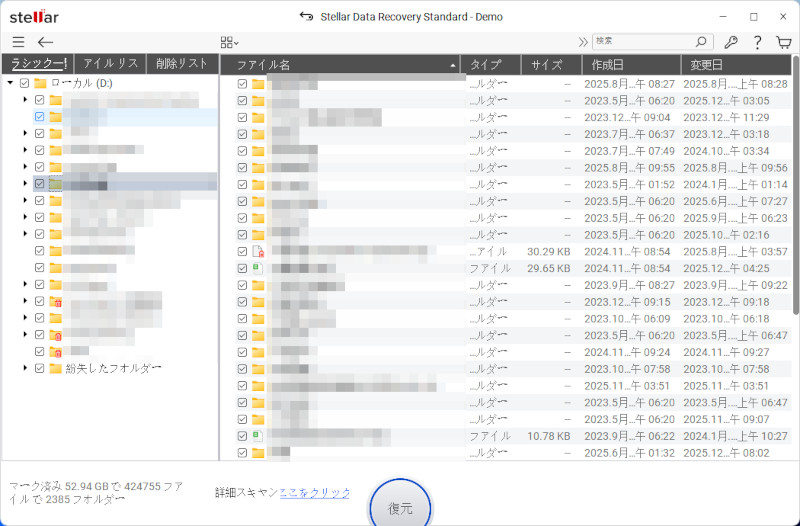The height and width of the screenshot is (526, 800).
Task: Toggle checkbox for row created 2025.8月 08:27
Action: (242, 84)
